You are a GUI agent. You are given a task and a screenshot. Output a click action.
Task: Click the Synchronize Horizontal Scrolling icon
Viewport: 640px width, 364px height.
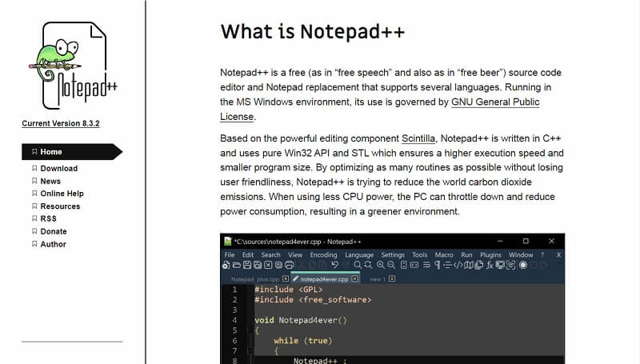pos(414,266)
